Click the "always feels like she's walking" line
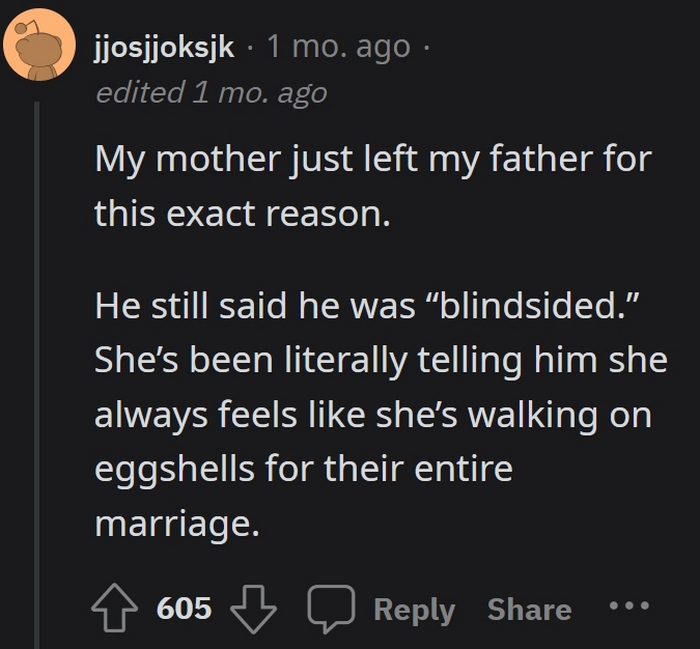The image size is (700, 649). coord(372,415)
